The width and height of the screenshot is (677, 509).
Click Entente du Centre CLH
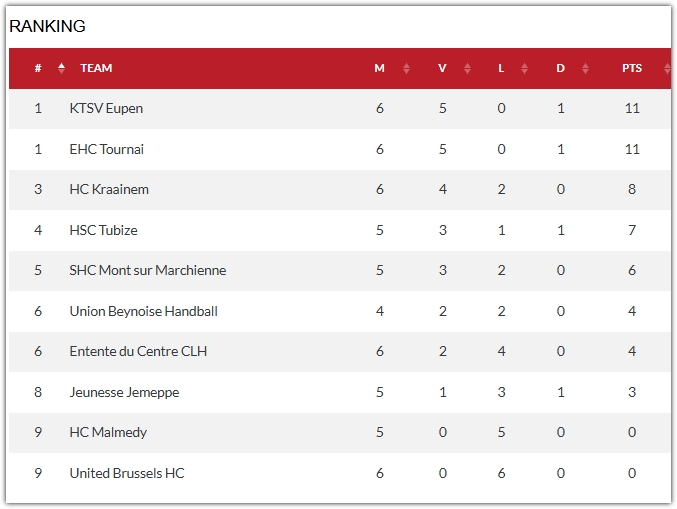click(x=138, y=351)
